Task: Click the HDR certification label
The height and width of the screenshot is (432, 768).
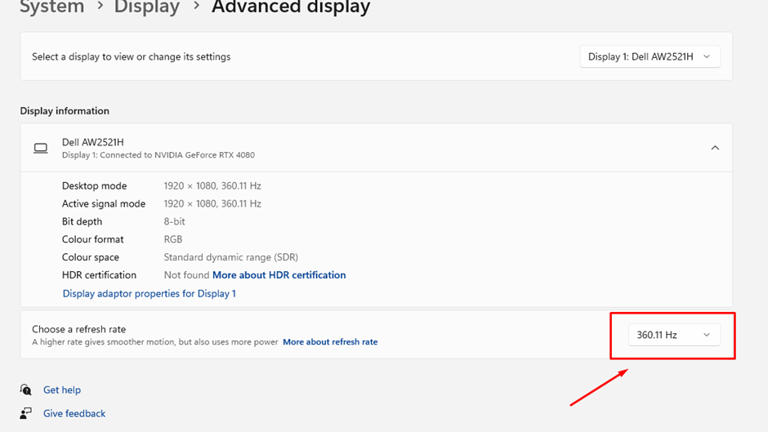Action: point(99,275)
